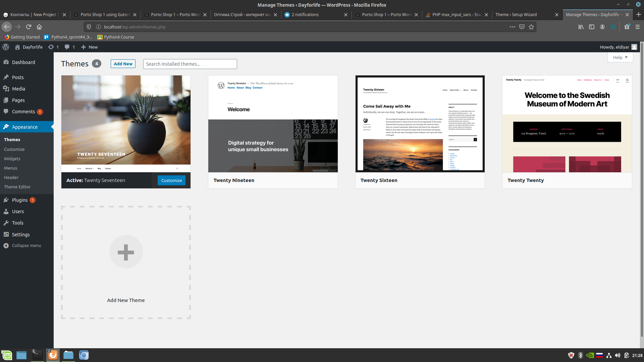Show Firefox sidebars icon
The image size is (644, 362).
(592, 27)
